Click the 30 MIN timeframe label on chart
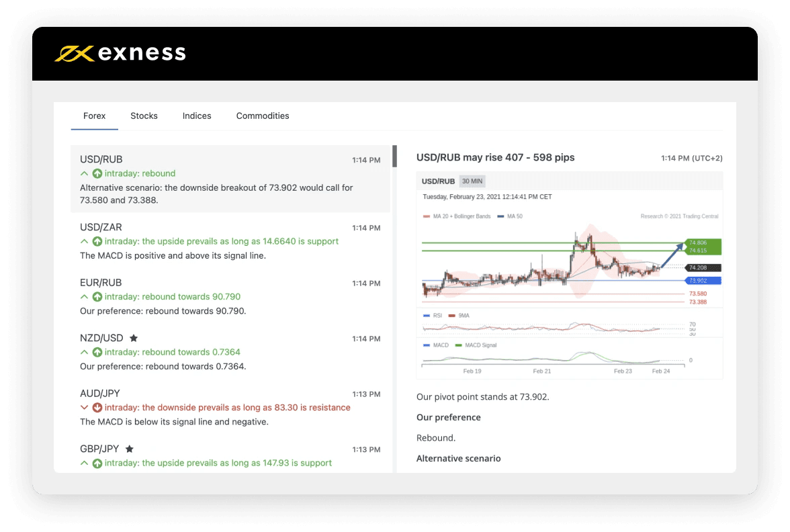The image size is (790, 532). pyautogui.click(x=472, y=181)
